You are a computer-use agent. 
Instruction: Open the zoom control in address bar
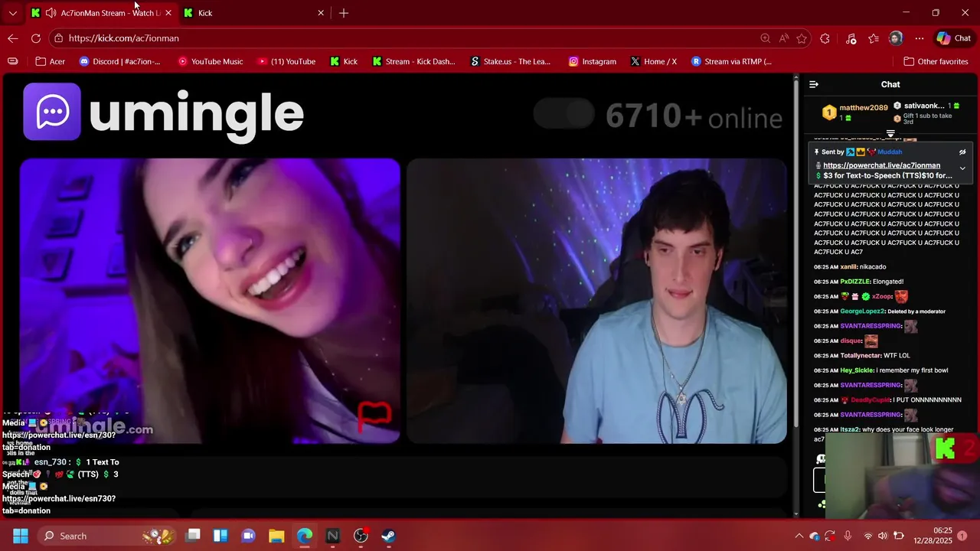765,38
